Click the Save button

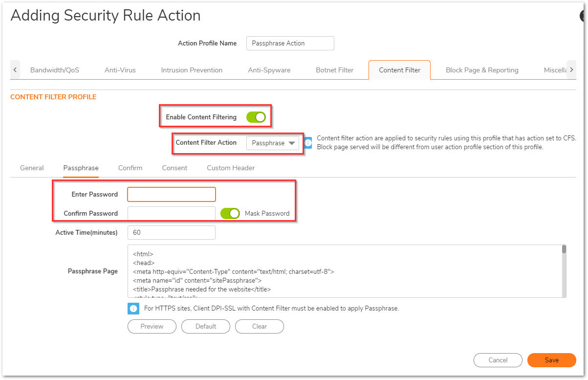(551, 360)
